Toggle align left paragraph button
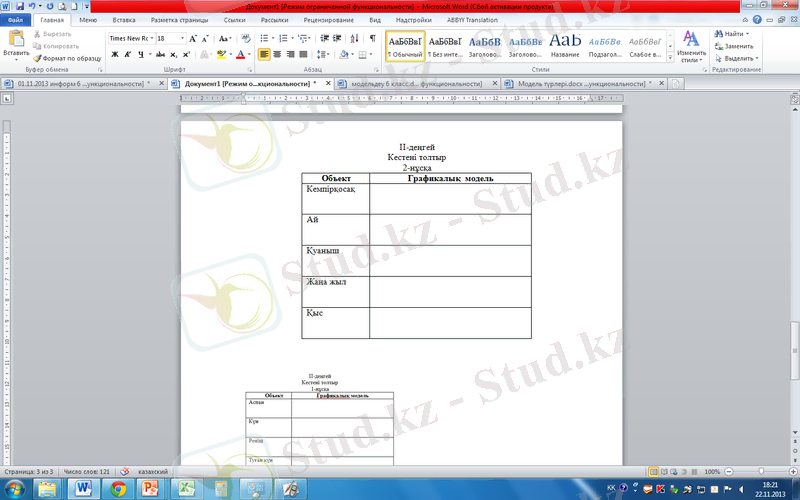 (x=264, y=54)
